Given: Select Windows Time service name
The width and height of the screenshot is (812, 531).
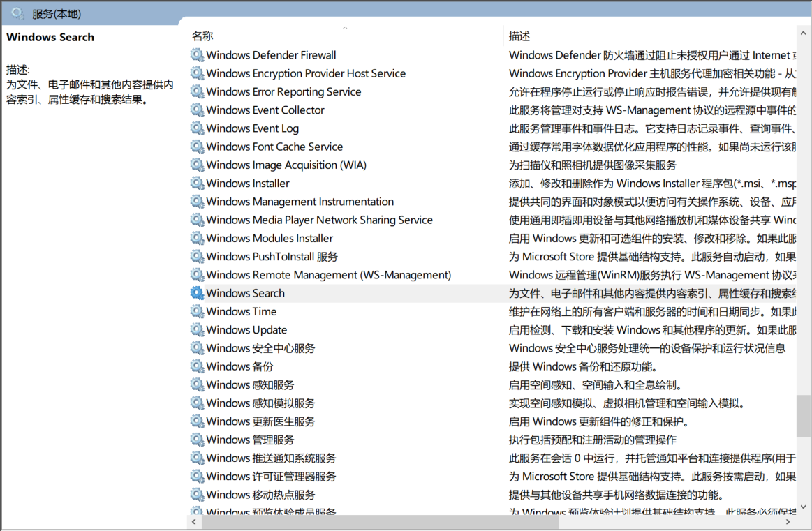Looking at the screenshot, I should click(x=241, y=312).
